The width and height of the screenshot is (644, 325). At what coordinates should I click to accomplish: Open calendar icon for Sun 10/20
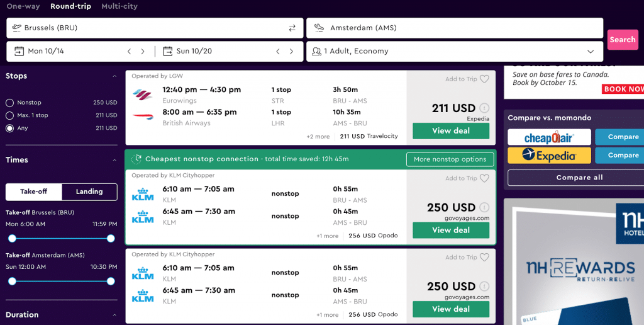[x=167, y=52]
